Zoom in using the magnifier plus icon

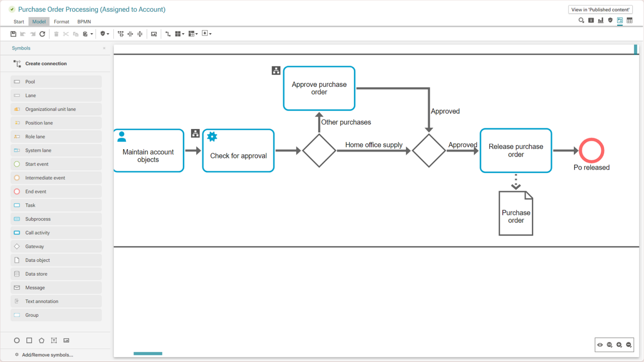pyautogui.click(x=619, y=345)
